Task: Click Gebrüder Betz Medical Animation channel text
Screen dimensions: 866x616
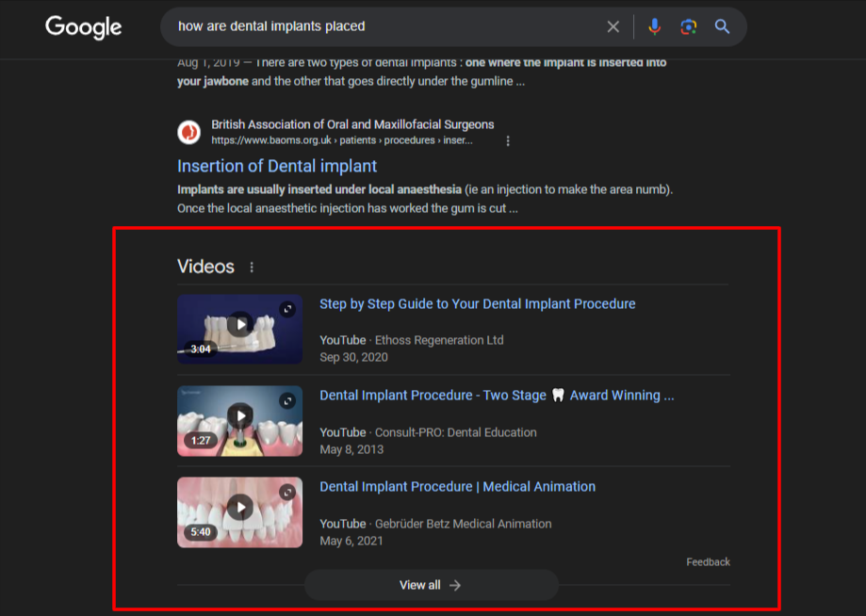Action: 463,524
